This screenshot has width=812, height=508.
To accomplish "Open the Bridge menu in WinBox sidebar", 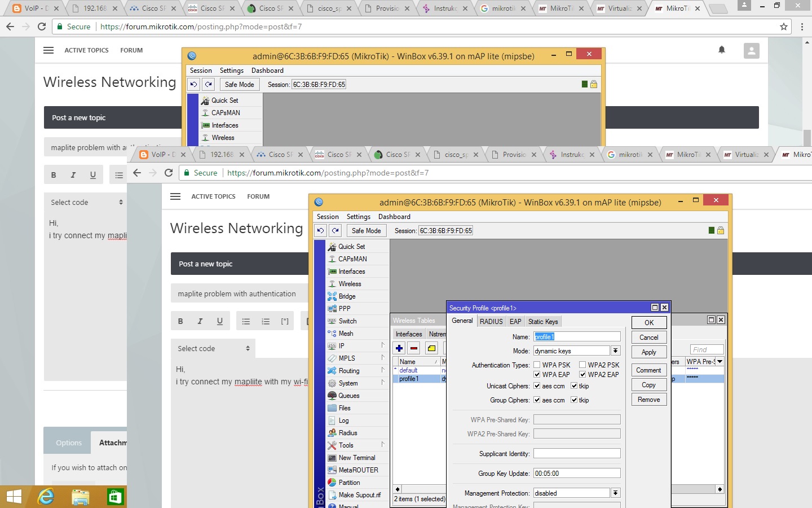I will coord(347,296).
